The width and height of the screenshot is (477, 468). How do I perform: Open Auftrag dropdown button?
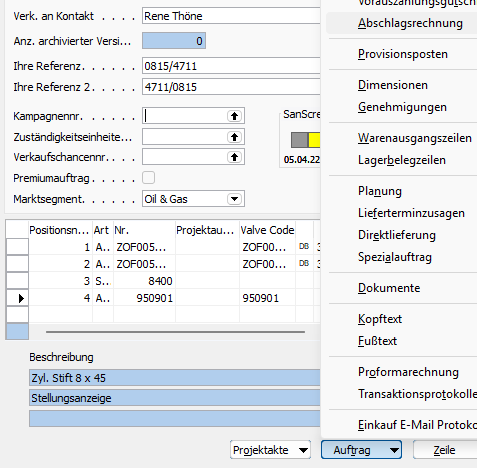point(361,450)
